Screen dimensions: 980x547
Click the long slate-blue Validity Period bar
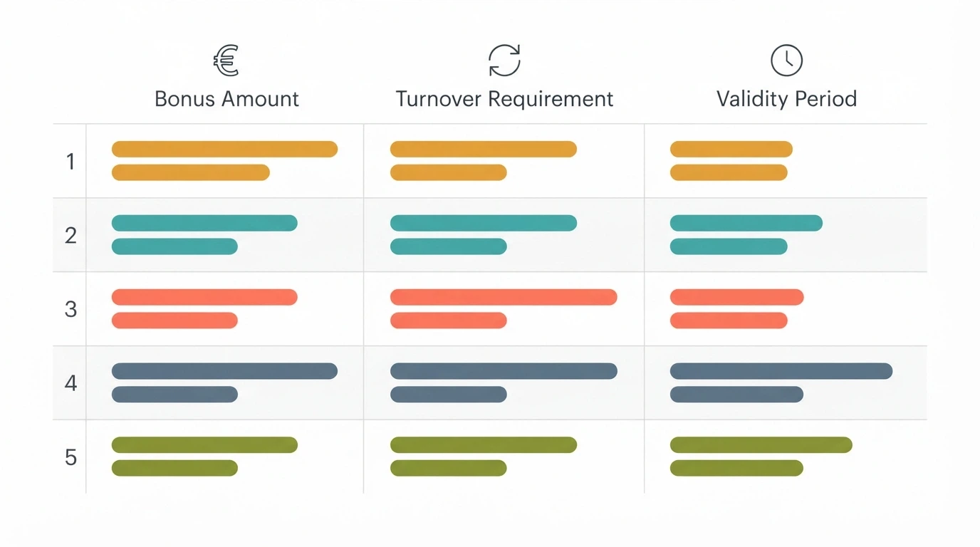click(x=781, y=371)
